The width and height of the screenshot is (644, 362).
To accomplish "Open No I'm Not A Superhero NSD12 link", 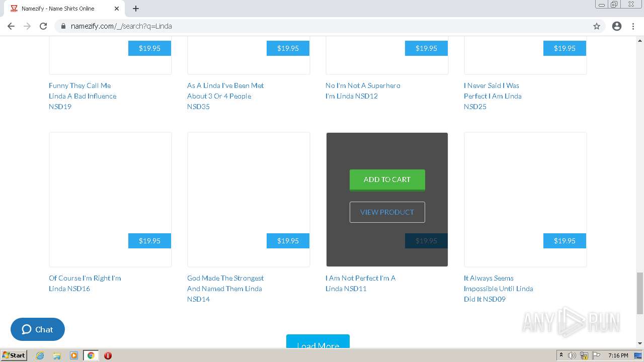I will click(363, 91).
